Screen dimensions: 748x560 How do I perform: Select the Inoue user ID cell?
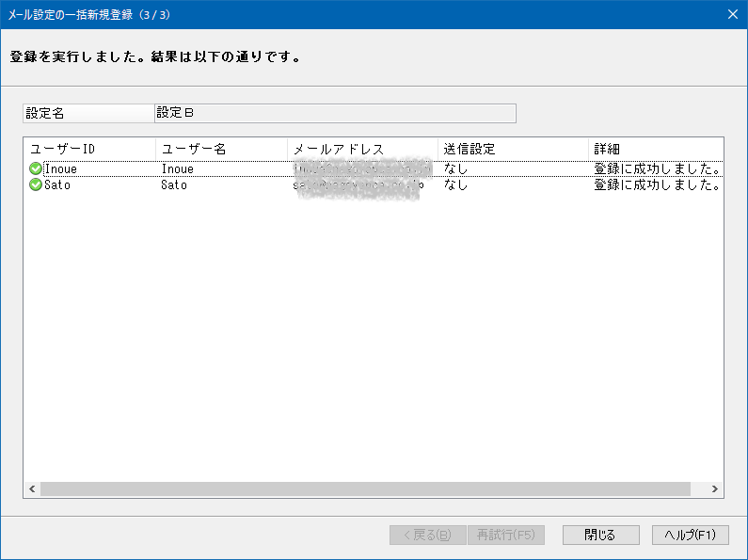(x=60, y=168)
